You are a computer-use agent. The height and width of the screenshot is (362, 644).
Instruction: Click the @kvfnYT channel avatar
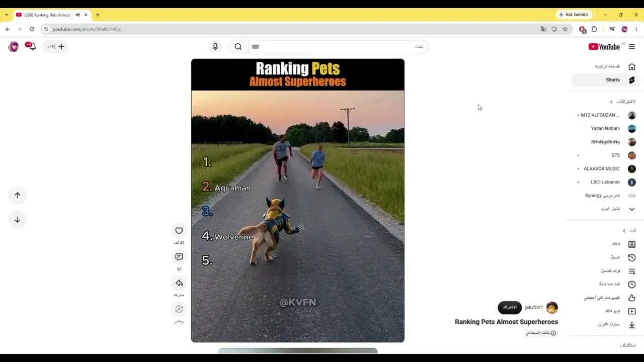pyautogui.click(x=552, y=307)
